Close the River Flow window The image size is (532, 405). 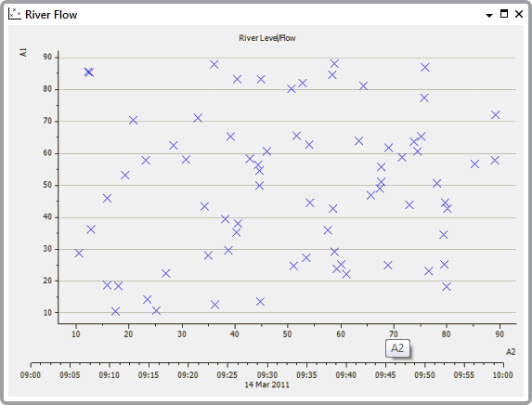tap(519, 14)
